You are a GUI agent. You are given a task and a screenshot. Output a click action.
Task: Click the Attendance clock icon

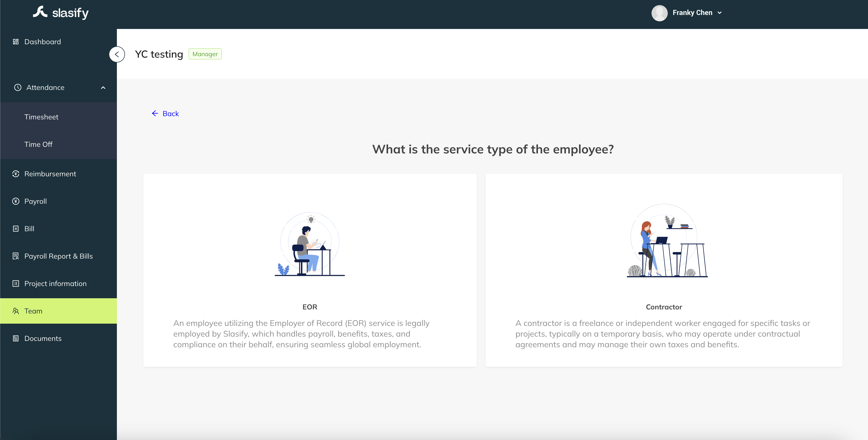pos(18,87)
